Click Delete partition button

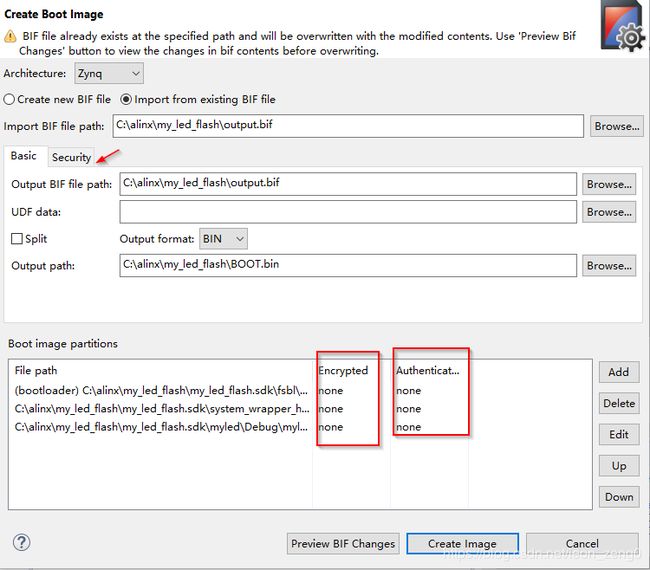[619, 403]
